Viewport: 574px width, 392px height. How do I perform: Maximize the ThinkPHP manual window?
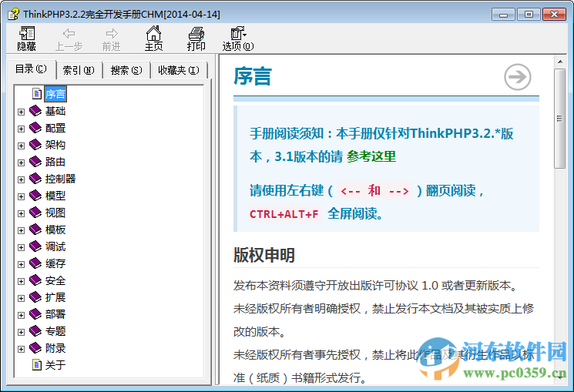click(529, 15)
